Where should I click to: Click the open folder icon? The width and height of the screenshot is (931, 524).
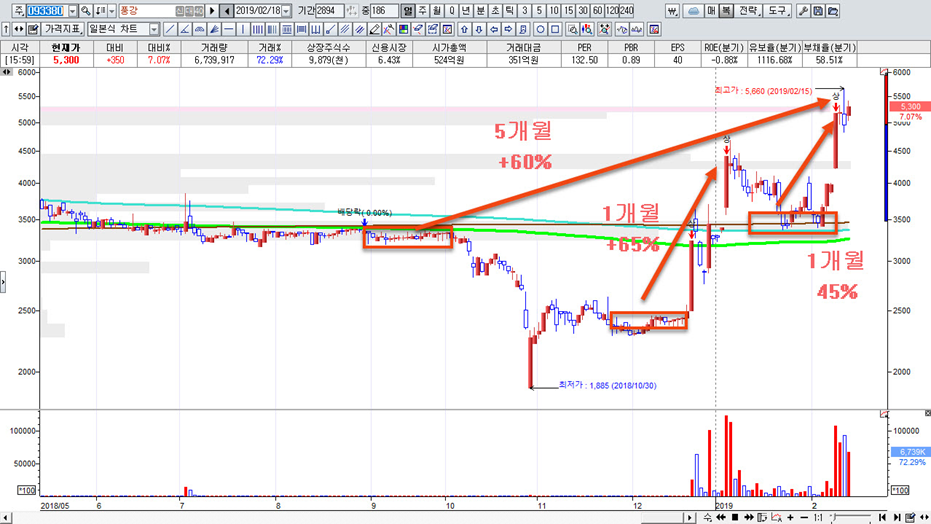[x=832, y=11]
